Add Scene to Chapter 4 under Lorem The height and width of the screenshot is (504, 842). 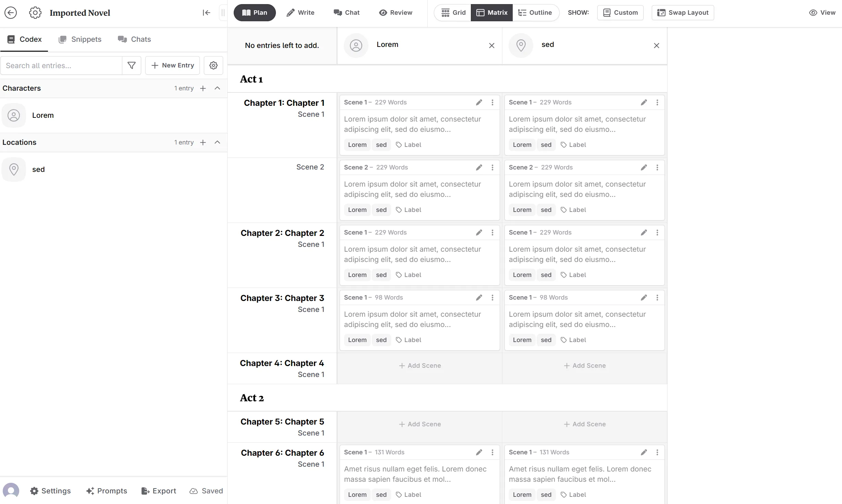tap(419, 366)
